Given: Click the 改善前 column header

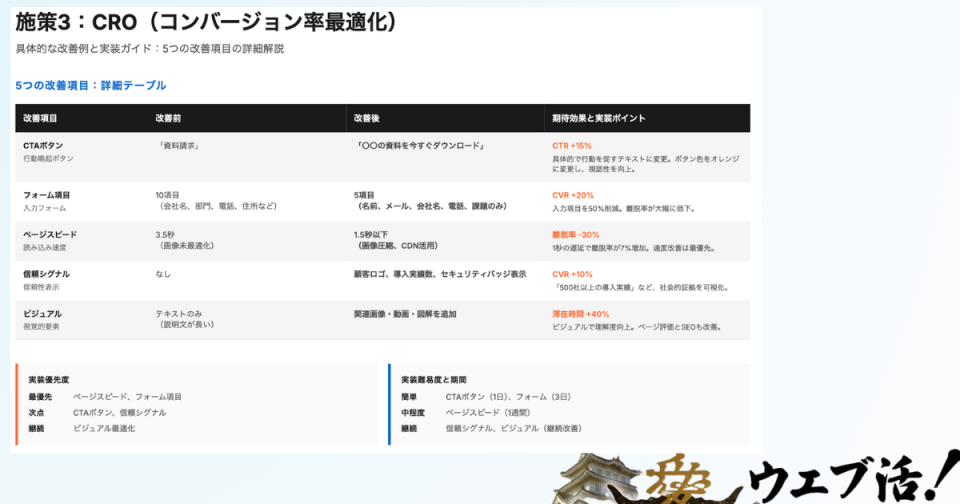Looking at the screenshot, I should tap(168, 118).
